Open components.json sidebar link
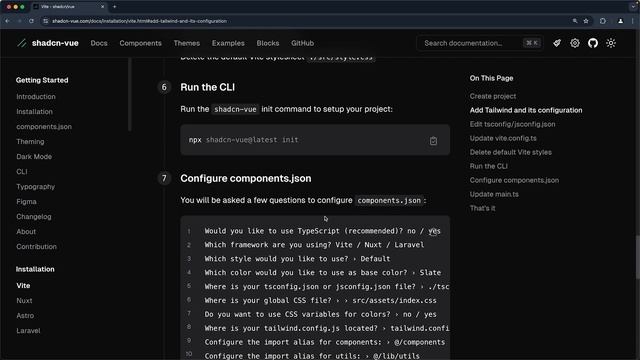This screenshot has width=640, height=360. click(44, 127)
